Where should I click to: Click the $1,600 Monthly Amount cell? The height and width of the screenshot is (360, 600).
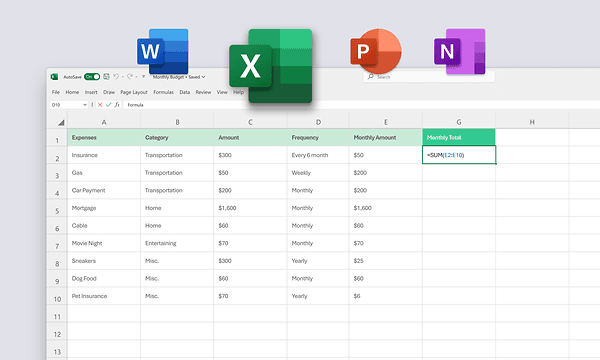point(386,208)
